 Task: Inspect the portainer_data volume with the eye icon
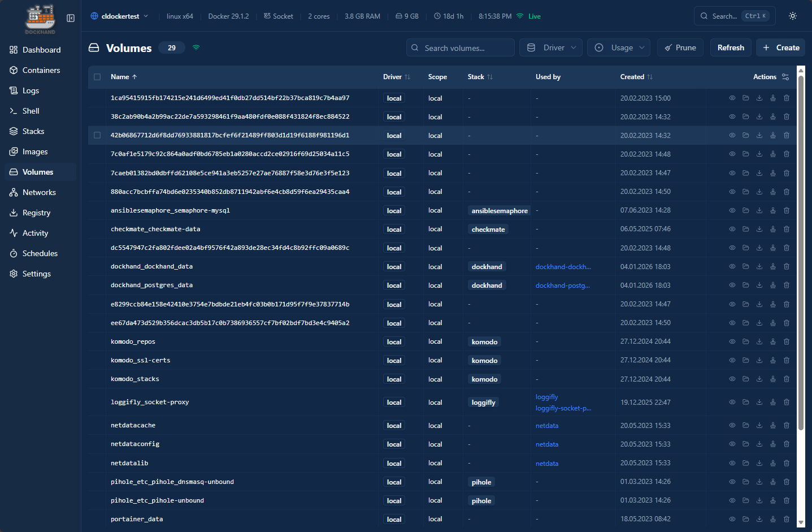[732, 519]
